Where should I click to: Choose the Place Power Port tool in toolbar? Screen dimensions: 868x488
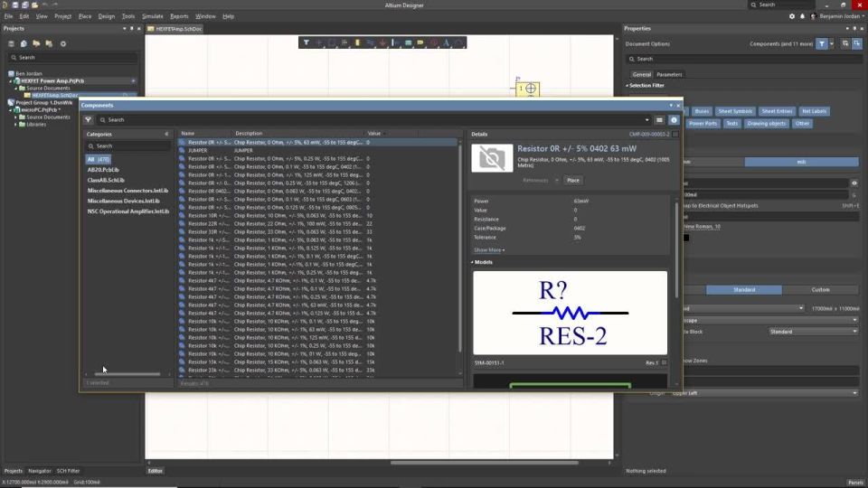382,42
